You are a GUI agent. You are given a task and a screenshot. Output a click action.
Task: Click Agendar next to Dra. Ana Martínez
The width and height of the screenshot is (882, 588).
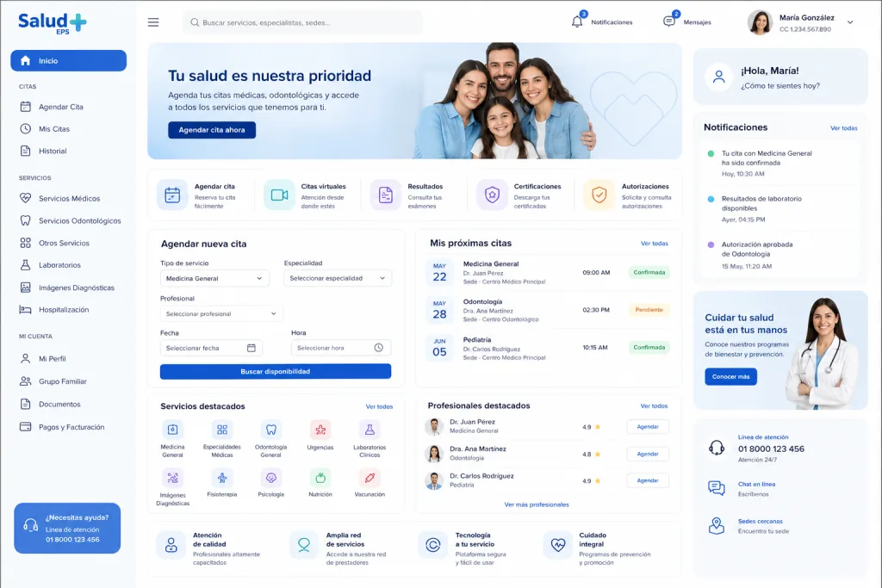click(648, 454)
